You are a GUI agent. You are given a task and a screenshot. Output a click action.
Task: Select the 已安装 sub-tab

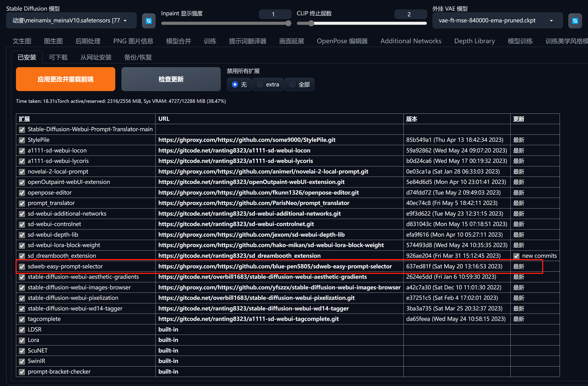(27, 57)
